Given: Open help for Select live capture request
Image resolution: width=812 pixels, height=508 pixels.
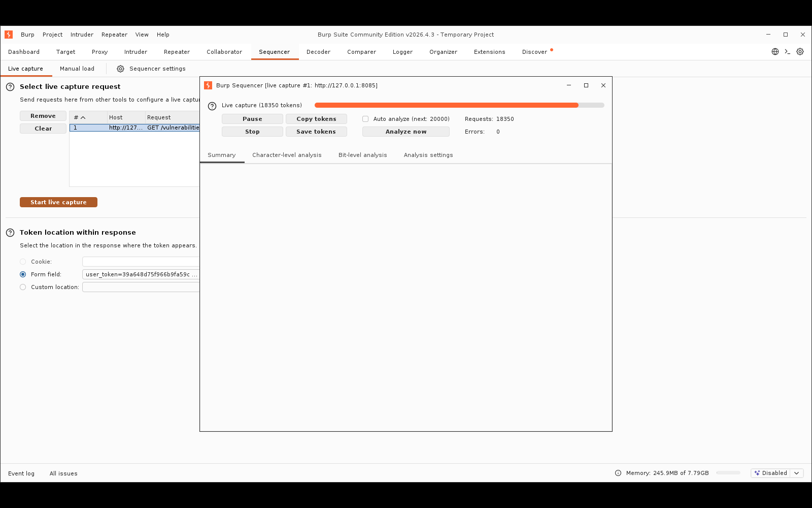Looking at the screenshot, I should pos(10,87).
